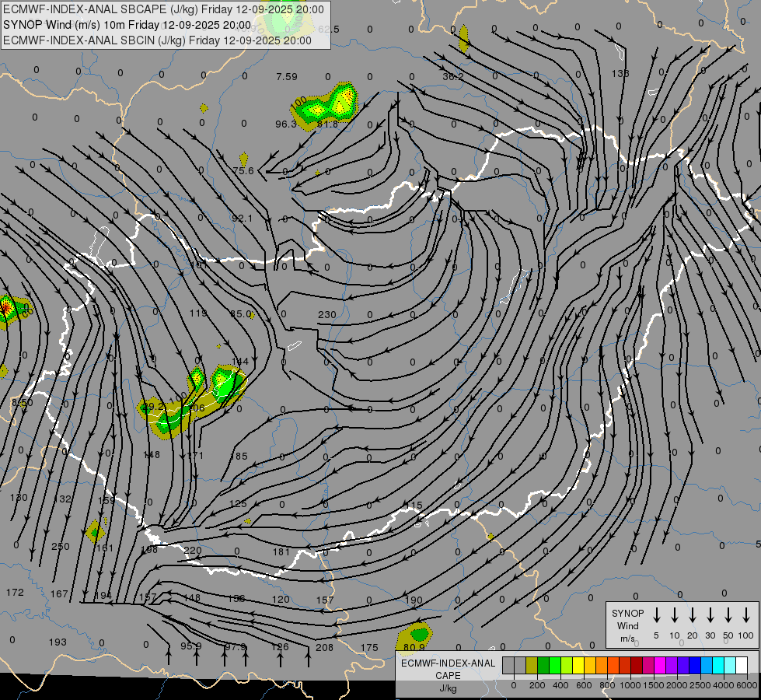Click the 7.59 value on the map
This screenshot has height=700, width=761.
(x=287, y=77)
